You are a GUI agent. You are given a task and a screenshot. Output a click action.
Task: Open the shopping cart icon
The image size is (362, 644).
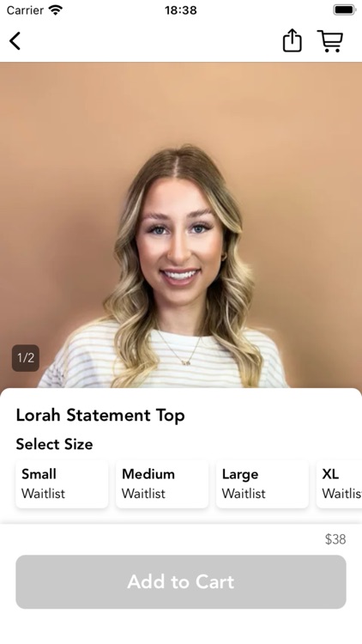tap(330, 41)
